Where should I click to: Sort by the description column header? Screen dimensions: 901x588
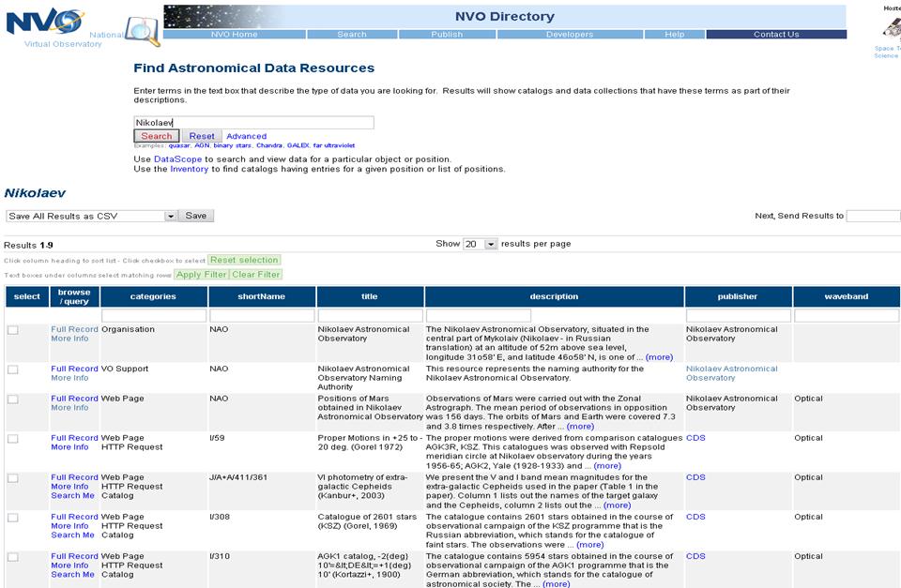coord(554,296)
